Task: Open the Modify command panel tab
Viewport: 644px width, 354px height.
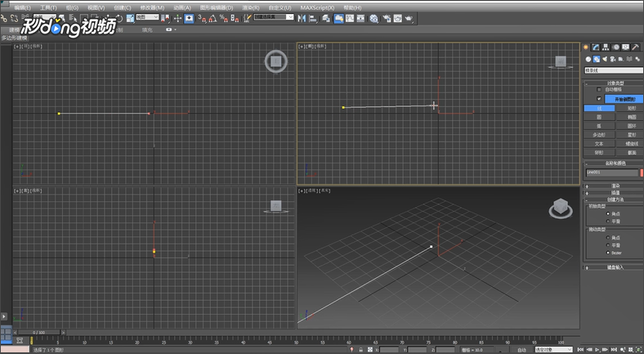Action: tap(596, 47)
